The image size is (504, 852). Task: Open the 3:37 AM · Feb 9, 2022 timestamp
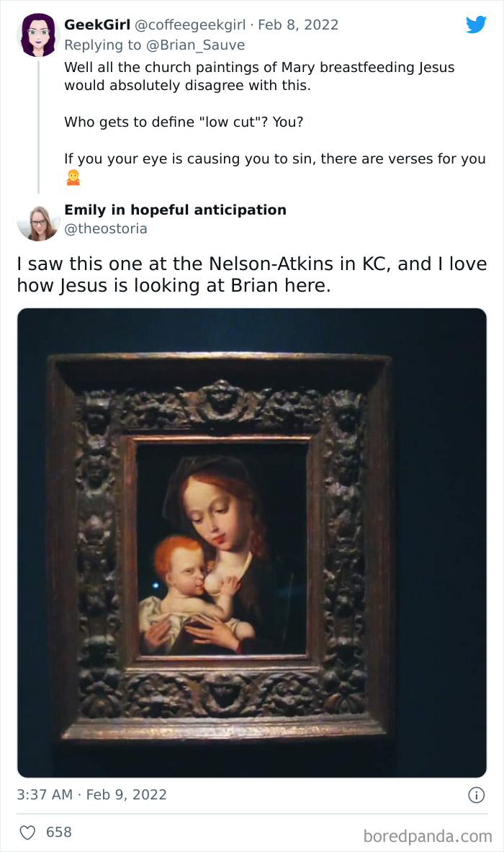pos(92,795)
